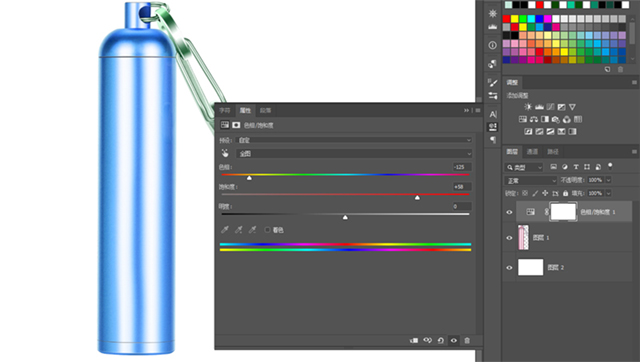Add a Levels adjustment from Adjustments panel
Image resolution: width=640 pixels, height=362 pixels.
point(539,107)
